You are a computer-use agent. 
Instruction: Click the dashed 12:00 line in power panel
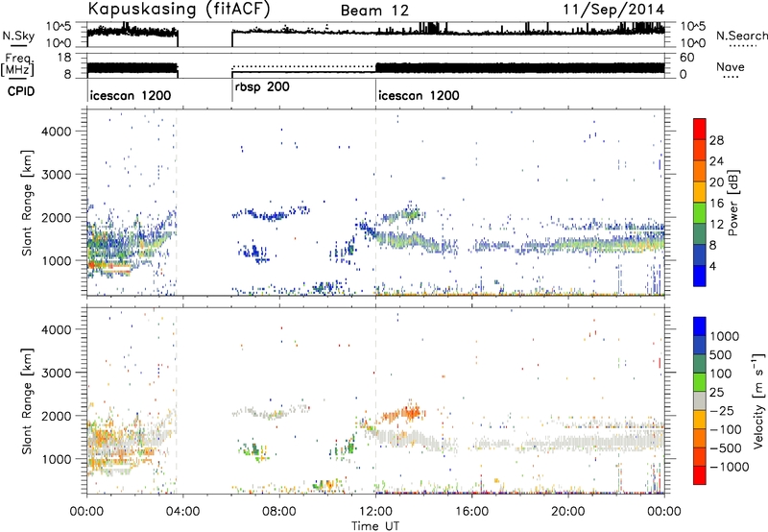pos(375,203)
